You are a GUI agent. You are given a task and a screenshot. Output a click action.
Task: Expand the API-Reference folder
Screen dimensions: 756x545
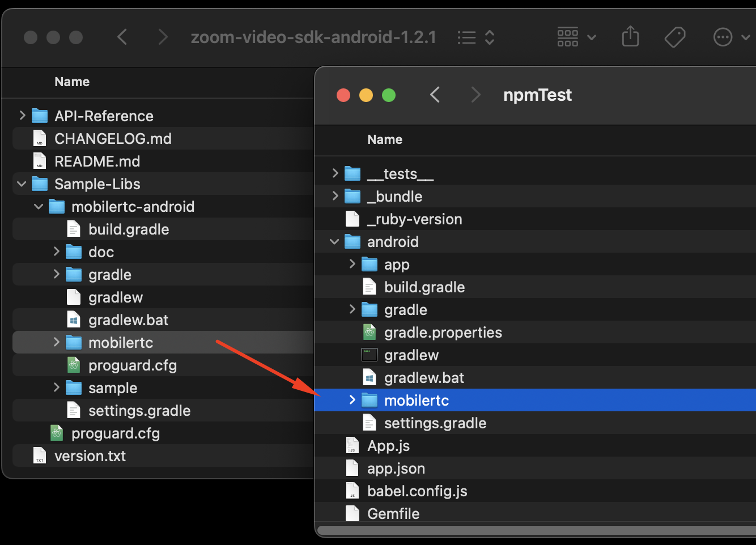point(22,116)
